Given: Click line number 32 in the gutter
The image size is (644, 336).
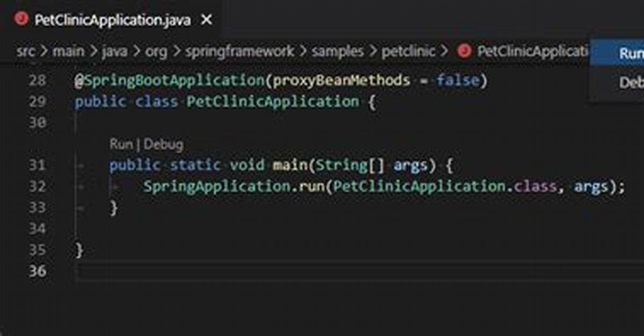Looking at the screenshot, I should point(36,186).
